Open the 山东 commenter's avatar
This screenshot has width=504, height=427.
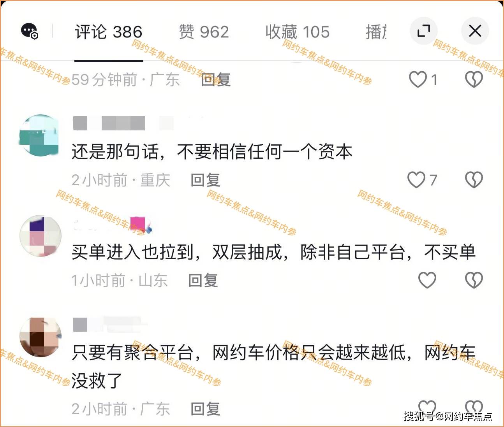point(41,235)
